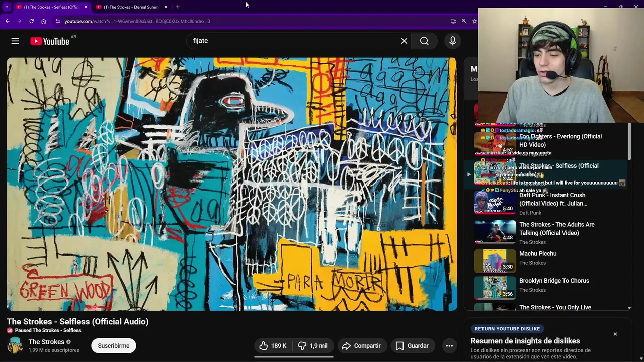Click Resumen de insights de dislikes heading
The width and height of the screenshot is (644, 362).
pos(525,341)
